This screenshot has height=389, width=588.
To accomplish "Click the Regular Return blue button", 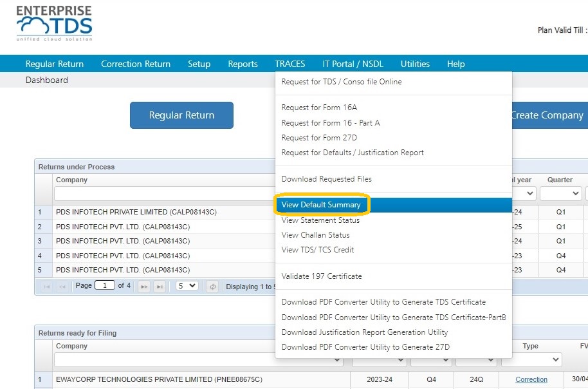I will pyautogui.click(x=181, y=115).
